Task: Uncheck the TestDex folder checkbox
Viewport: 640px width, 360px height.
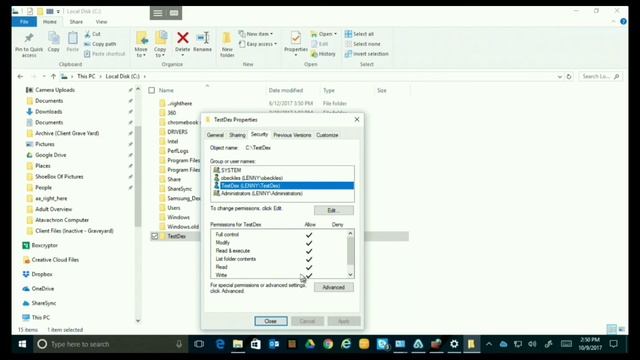Action: 155,236
